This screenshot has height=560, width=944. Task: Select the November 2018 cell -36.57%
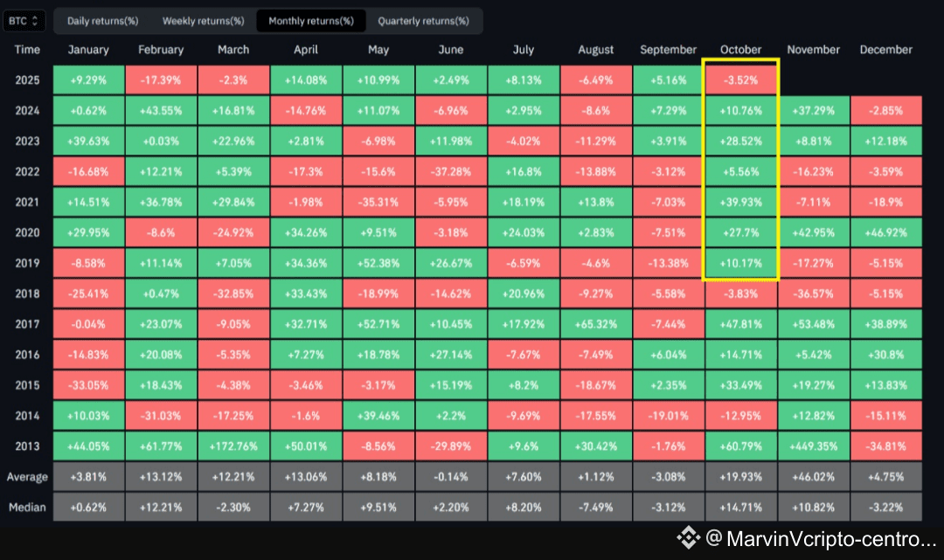[814, 294]
